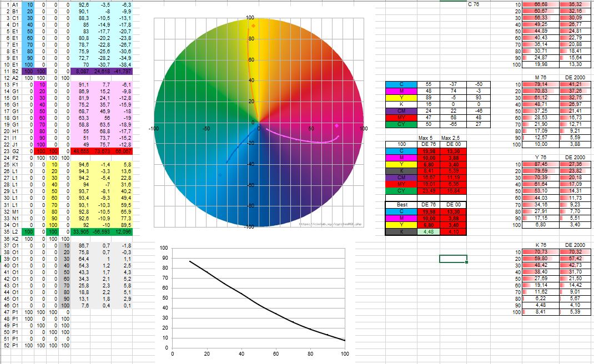Select the cell with value 41,21
594x364 pixels.
point(575,84)
